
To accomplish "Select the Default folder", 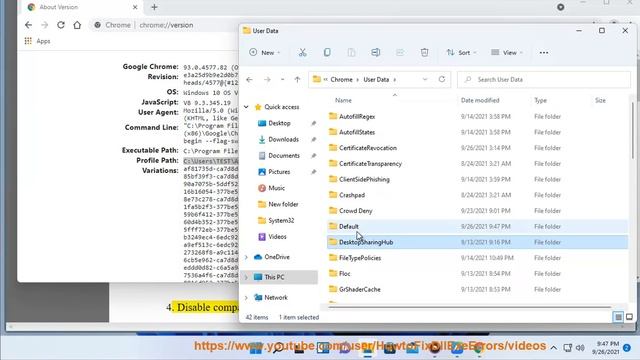I will pyautogui.click(x=477, y=227).
